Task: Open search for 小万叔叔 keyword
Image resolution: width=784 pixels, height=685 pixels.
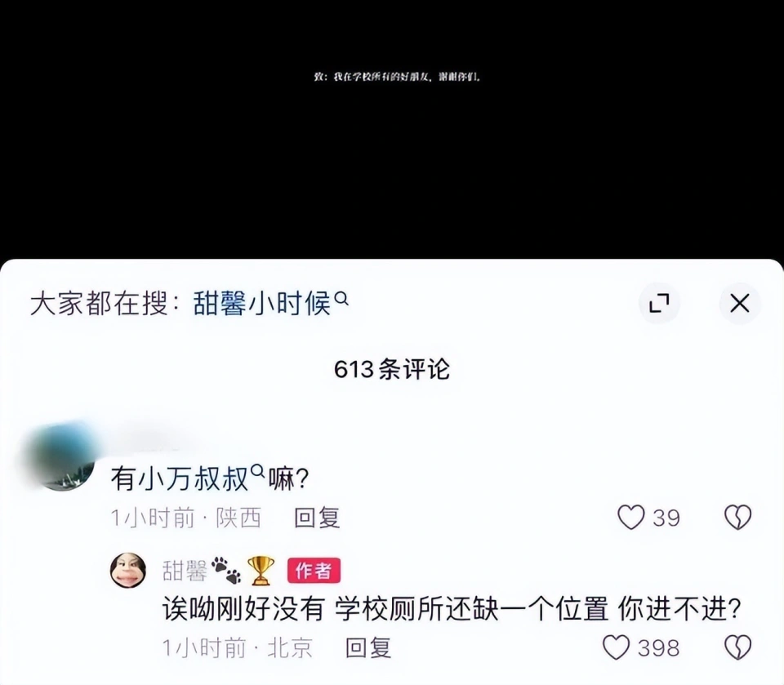Action: tap(180, 478)
